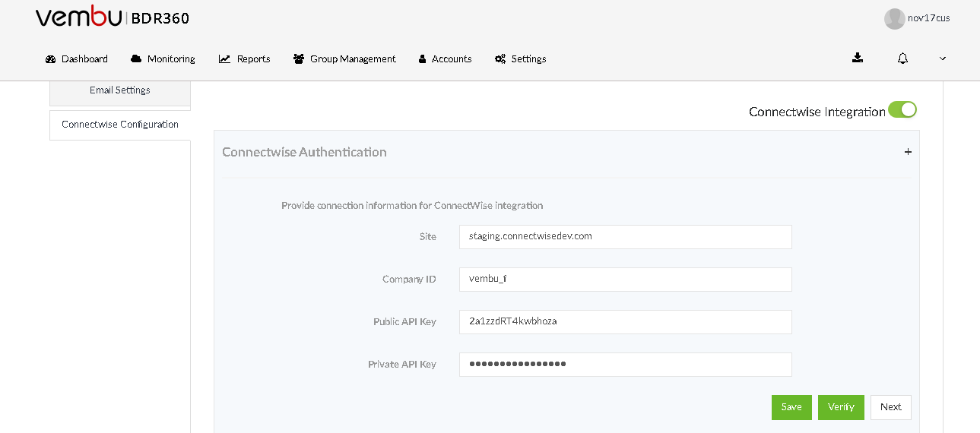Click the Save button
Screen dimensions: 980x433
coord(791,407)
